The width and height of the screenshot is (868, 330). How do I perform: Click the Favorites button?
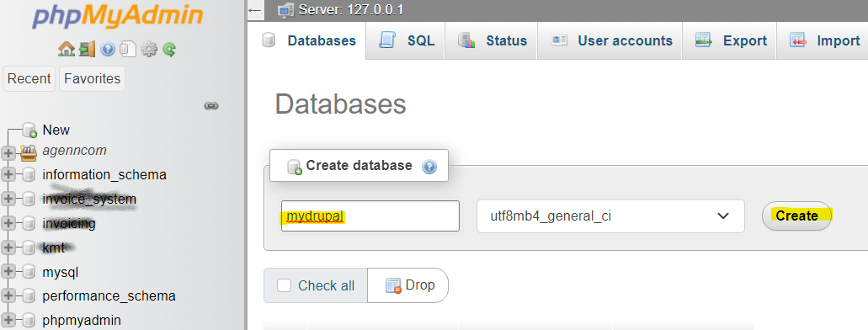92,78
